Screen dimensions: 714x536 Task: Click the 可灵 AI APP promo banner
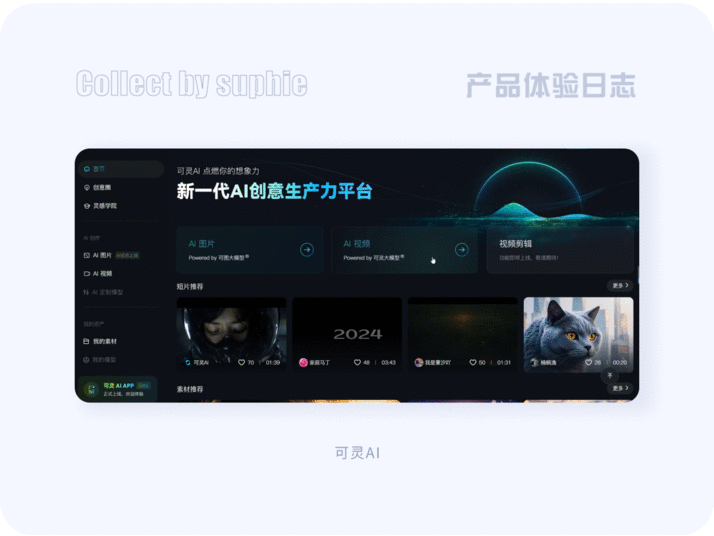click(x=117, y=389)
